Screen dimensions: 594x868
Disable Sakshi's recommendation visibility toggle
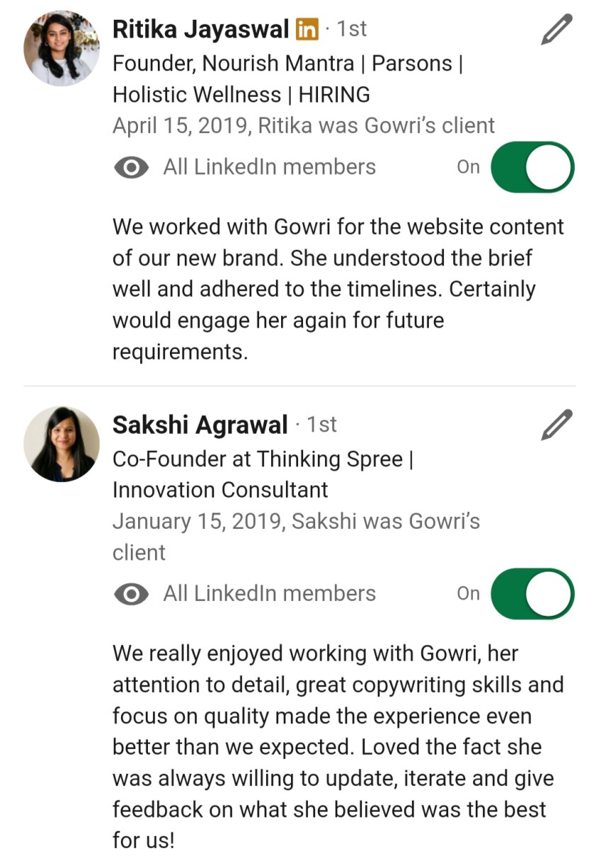pos(532,593)
